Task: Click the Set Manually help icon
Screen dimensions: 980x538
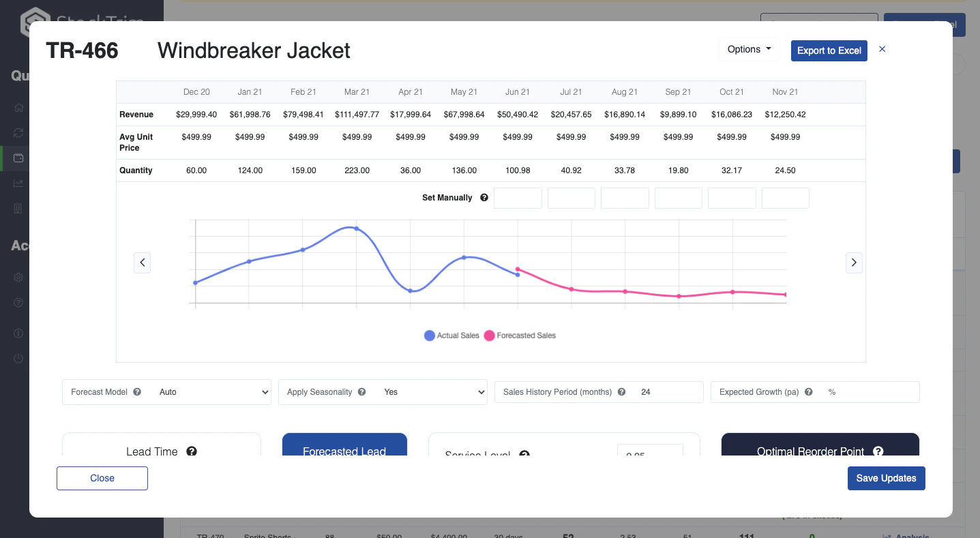Action: tap(484, 198)
